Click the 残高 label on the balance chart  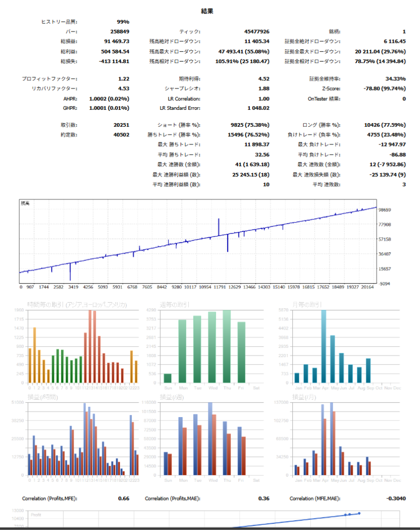tap(25, 203)
